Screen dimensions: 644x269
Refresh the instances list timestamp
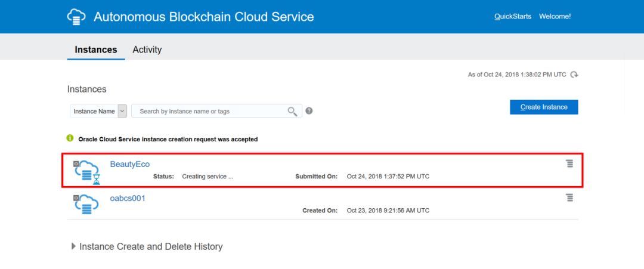tap(574, 75)
